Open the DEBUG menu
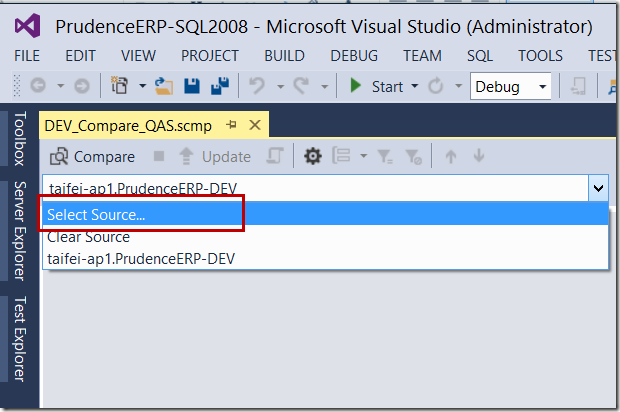Image resolution: width=620 pixels, height=412 pixels. [x=354, y=56]
